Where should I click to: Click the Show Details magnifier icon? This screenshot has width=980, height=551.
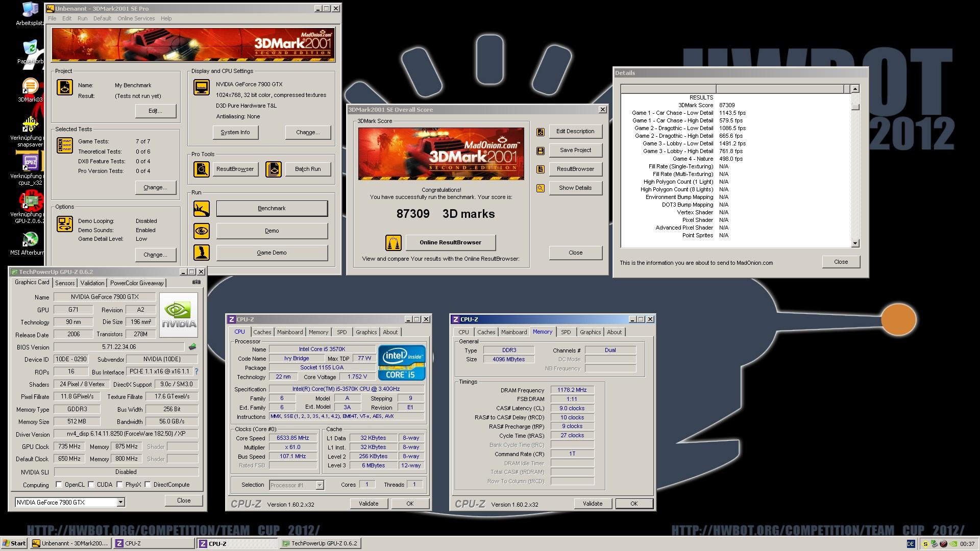click(x=541, y=188)
